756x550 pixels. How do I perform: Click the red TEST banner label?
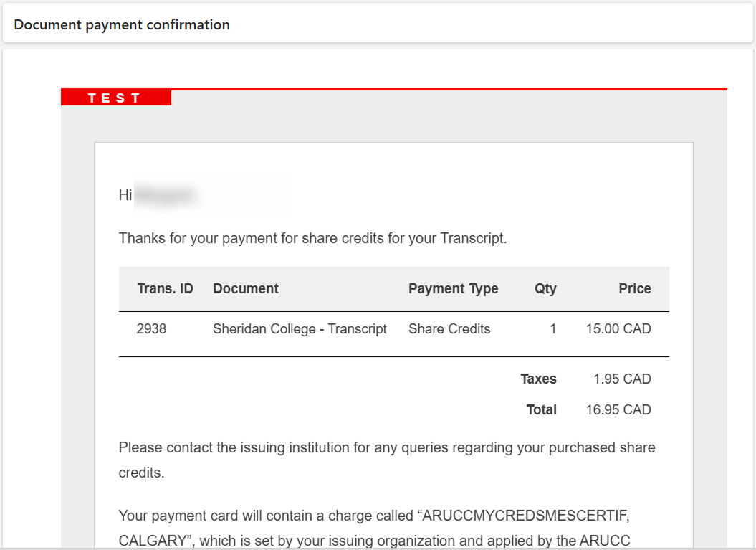point(115,98)
